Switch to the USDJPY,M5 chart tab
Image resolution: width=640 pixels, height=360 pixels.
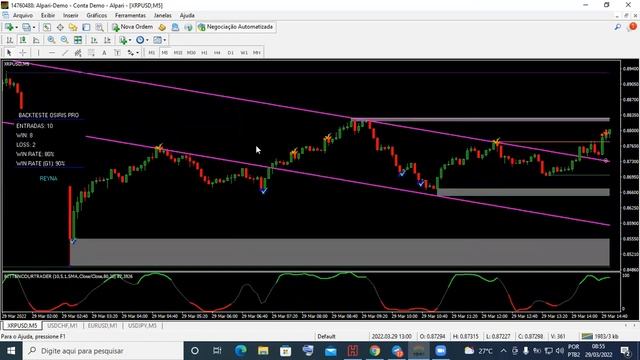click(x=142, y=326)
